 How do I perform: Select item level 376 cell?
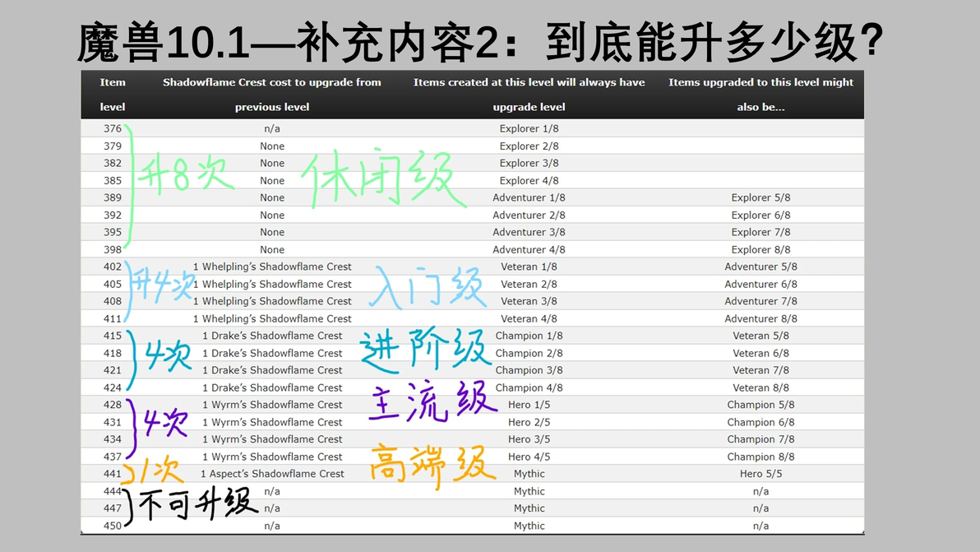[113, 129]
